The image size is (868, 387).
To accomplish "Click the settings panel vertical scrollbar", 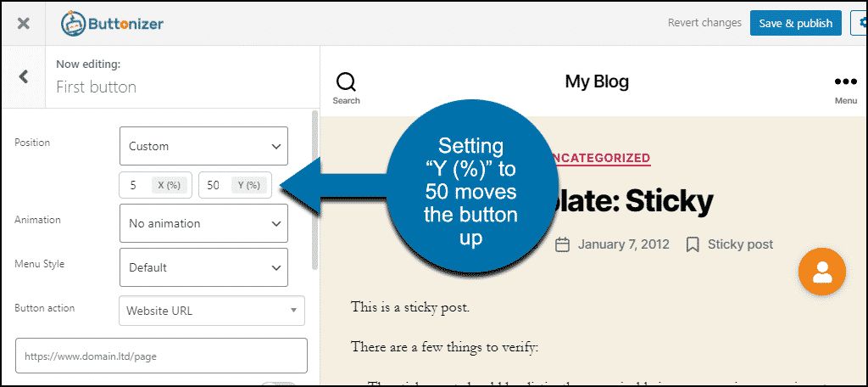I will pos(315,188).
